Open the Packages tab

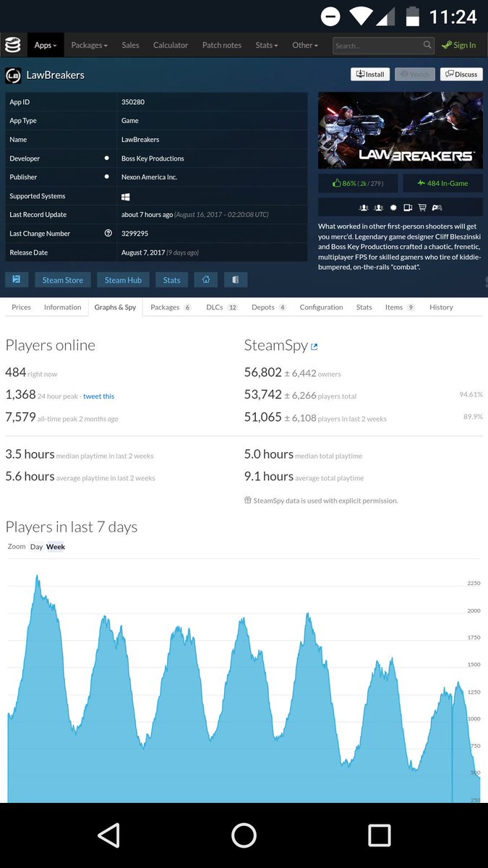click(171, 307)
